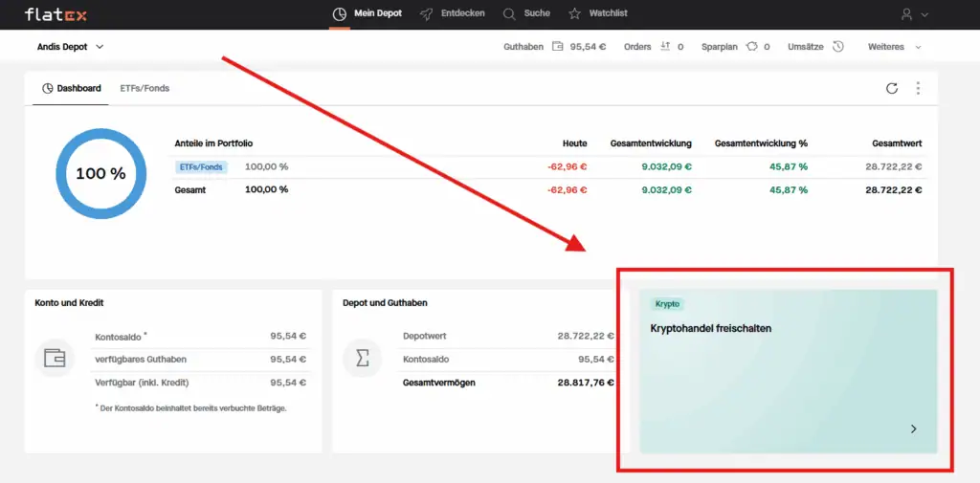
Task: Click the user profile icon
Action: point(907,14)
